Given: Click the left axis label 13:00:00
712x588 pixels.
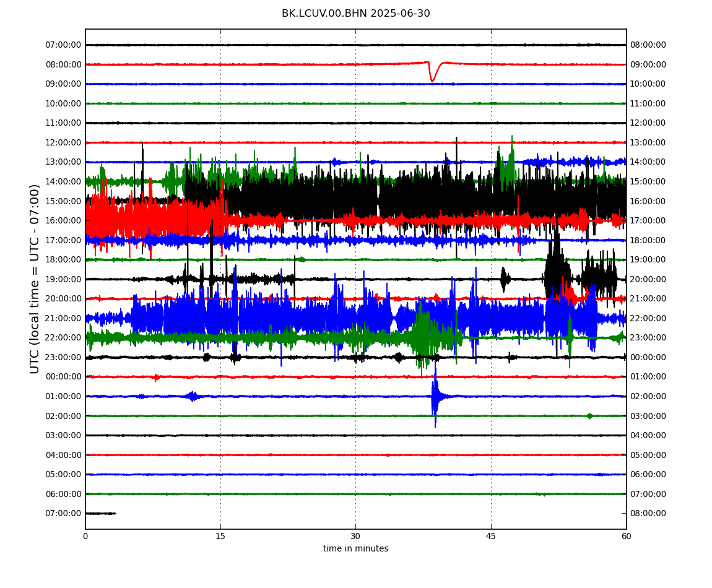Looking at the screenshot, I should [63, 162].
